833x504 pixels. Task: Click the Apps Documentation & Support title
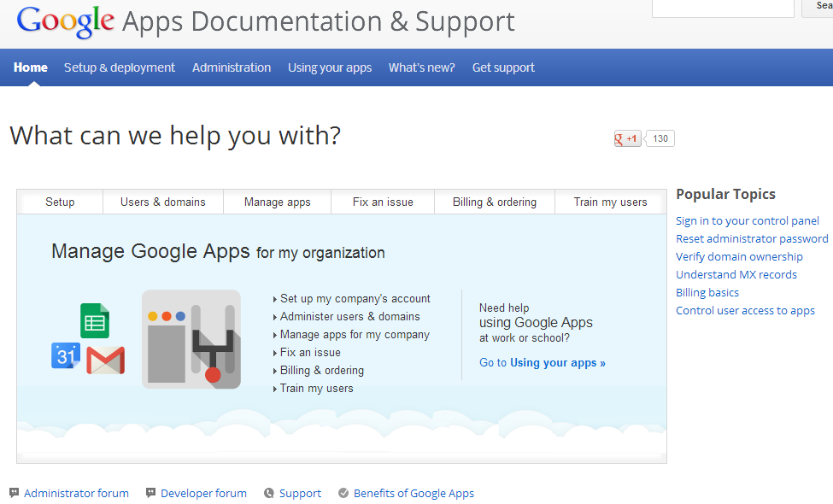click(x=318, y=22)
